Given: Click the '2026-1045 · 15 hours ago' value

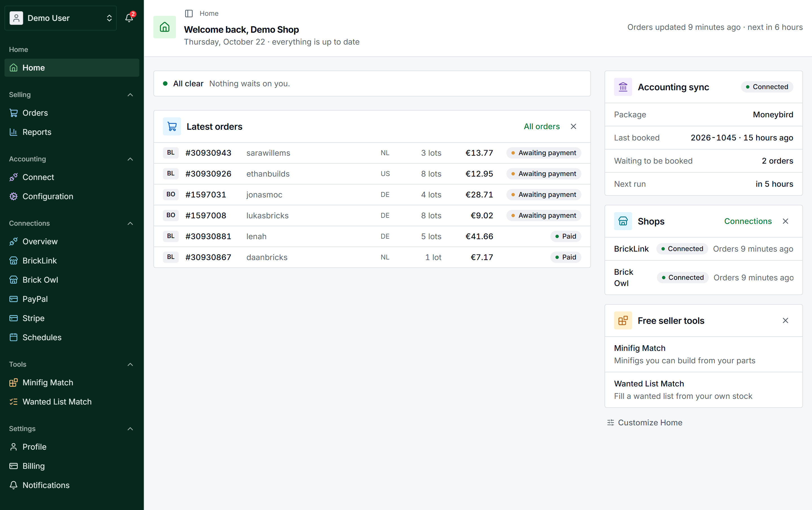Looking at the screenshot, I should tap(742, 138).
